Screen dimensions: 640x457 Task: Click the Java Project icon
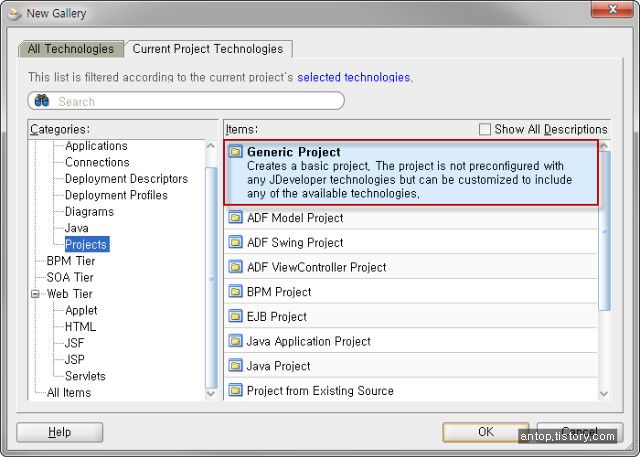[x=235, y=366]
